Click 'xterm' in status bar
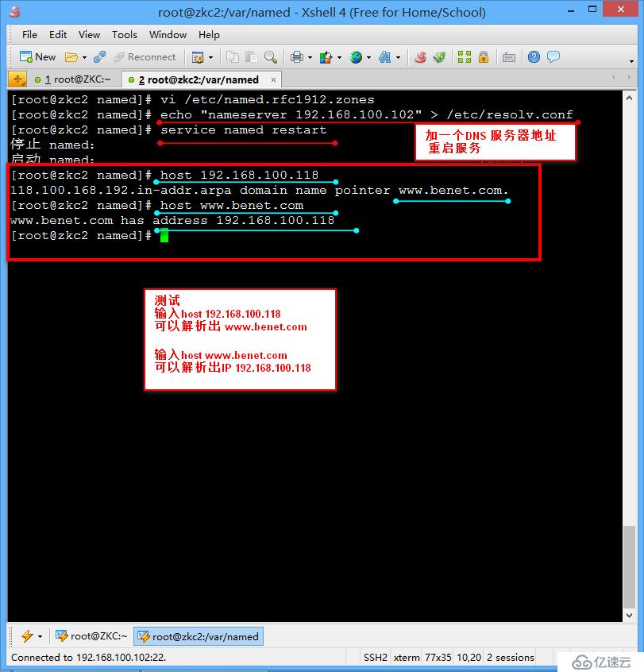 coord(407,658)
